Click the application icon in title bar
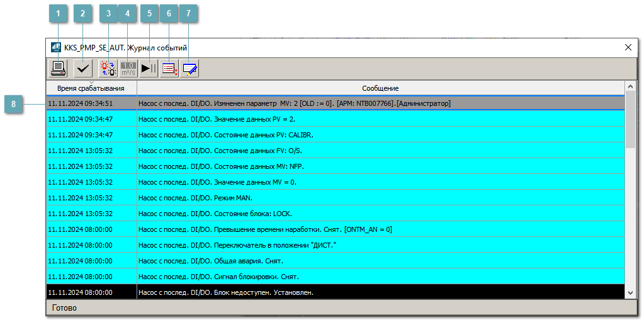 click(55, 47)
